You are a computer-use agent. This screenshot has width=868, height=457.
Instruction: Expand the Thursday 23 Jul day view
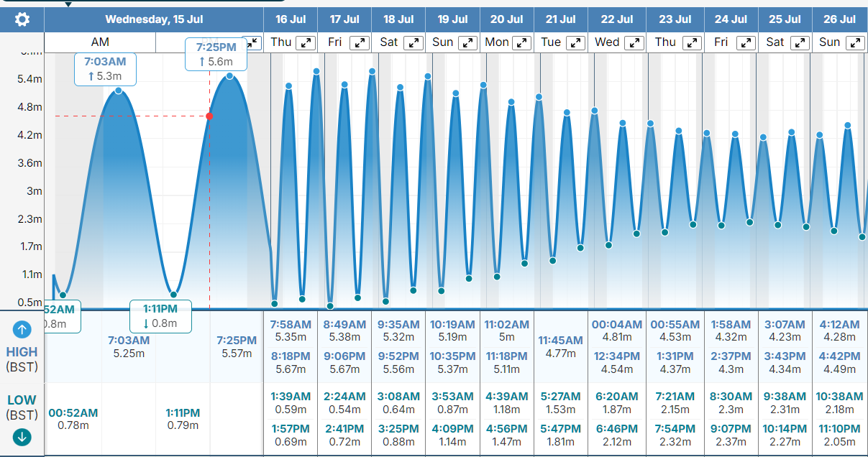tap(691, 42)
